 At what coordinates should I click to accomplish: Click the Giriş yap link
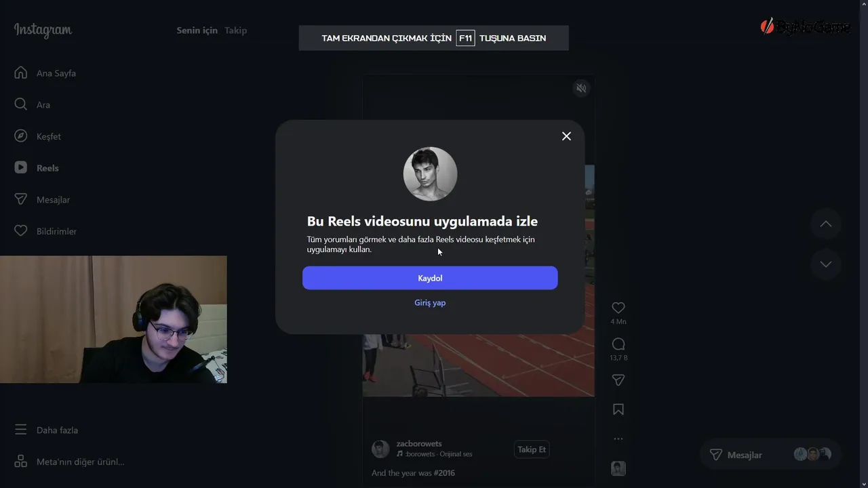pos(430,303)
